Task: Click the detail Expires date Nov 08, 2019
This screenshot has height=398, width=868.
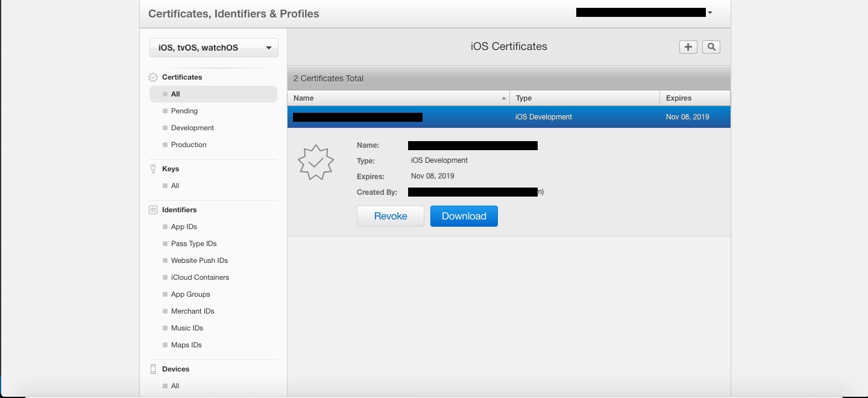Action: [433, 176]
